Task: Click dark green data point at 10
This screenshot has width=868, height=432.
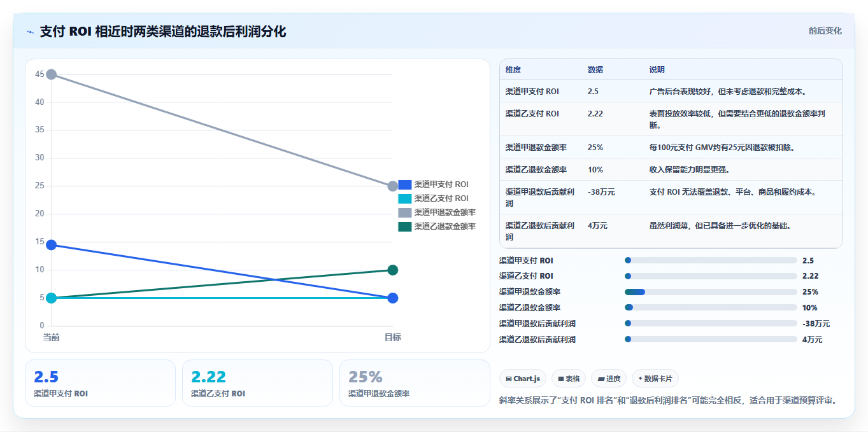Action: pos(393,270)
